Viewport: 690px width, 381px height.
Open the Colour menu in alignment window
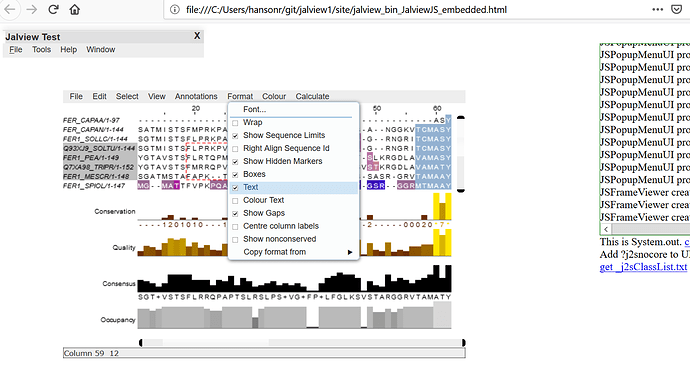pos(274,96)
